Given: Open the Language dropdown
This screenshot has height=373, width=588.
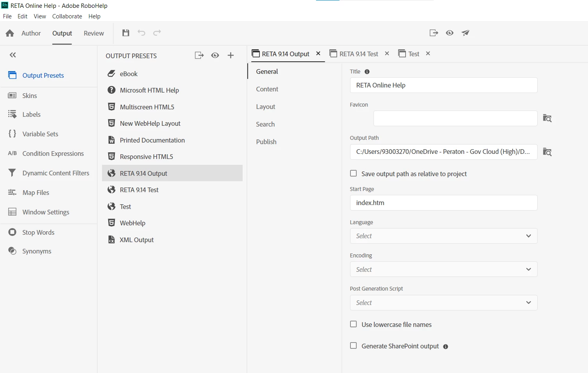Looking at the screenshot, I should (x=443, y=236).
